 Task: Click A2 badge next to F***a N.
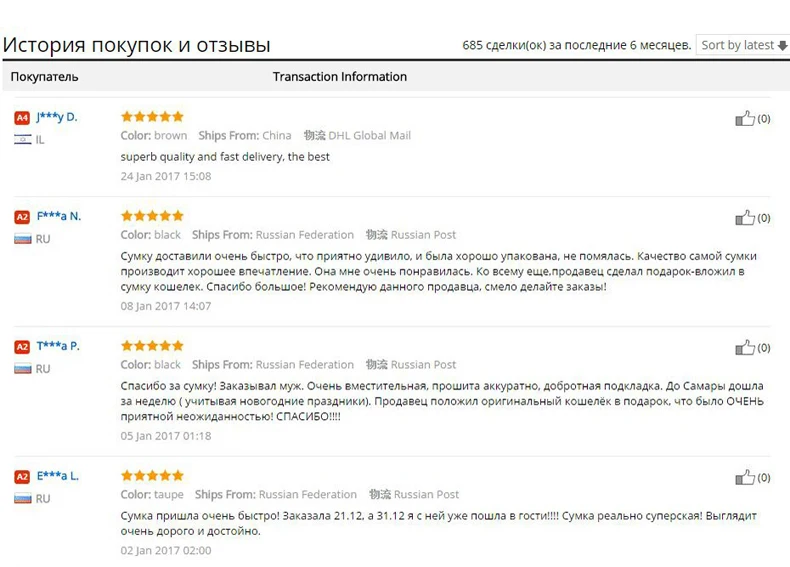tap(22, 217)
